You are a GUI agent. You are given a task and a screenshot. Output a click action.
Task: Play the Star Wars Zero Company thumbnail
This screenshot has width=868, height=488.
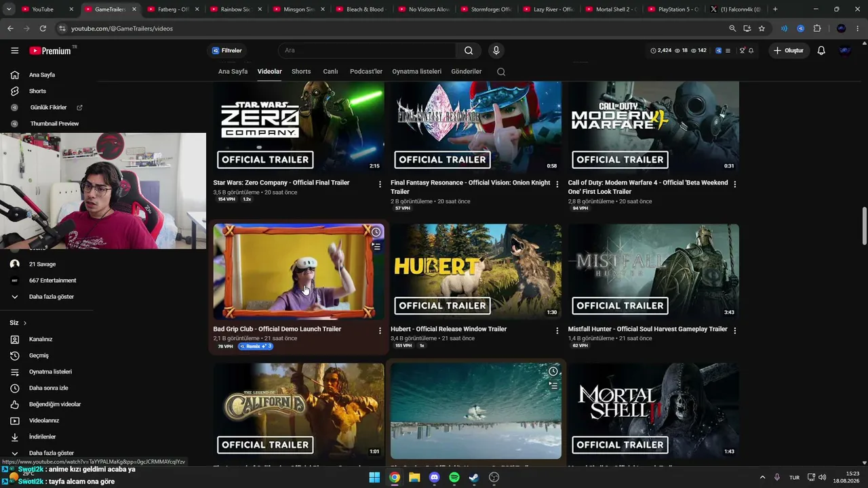298,127
